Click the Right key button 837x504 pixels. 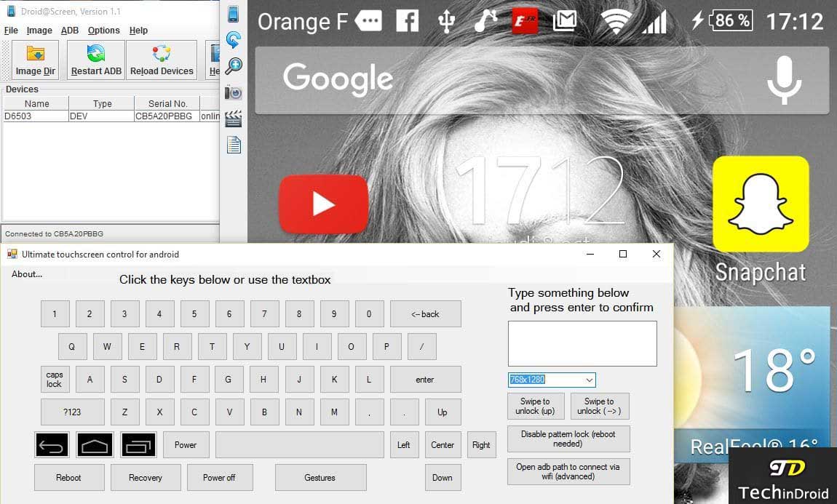[481, 445]
